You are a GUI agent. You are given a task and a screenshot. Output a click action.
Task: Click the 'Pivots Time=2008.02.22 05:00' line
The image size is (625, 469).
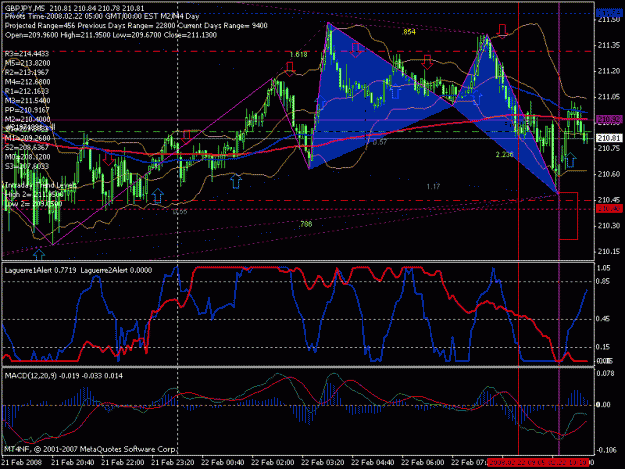click(102, 16)
